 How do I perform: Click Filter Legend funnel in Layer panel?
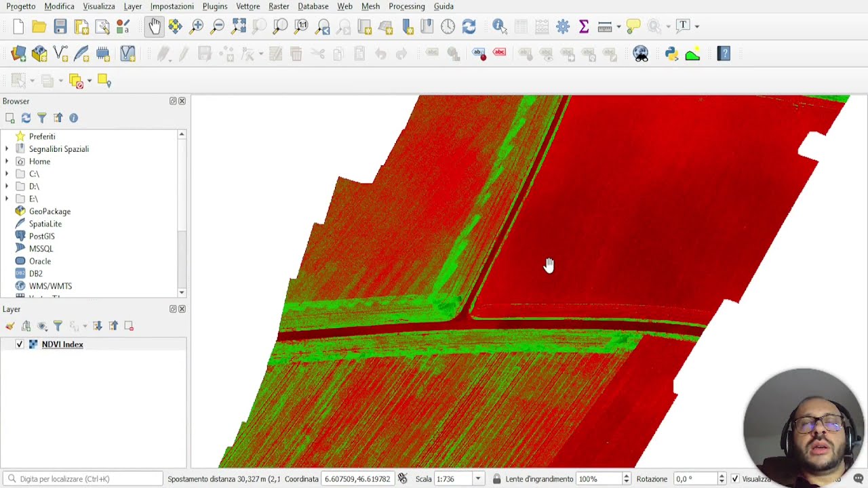point(58,326)
